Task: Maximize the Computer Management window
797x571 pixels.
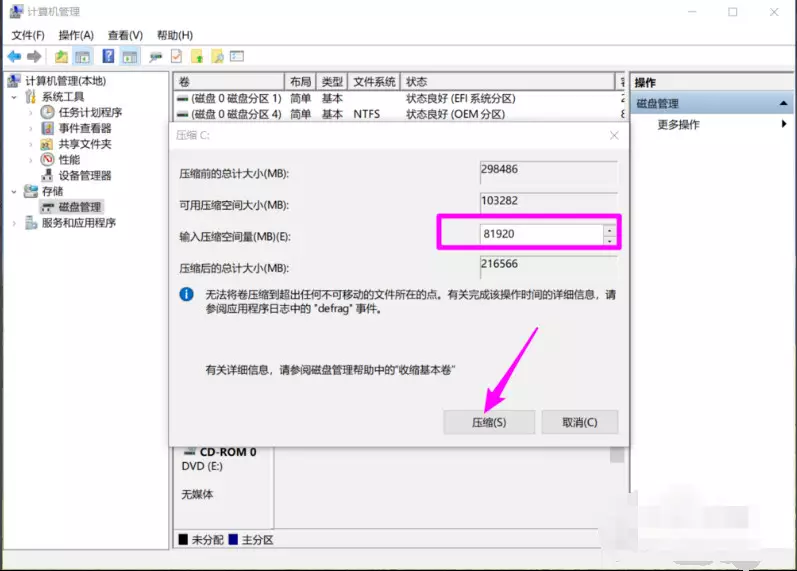Action: (732, 12)
